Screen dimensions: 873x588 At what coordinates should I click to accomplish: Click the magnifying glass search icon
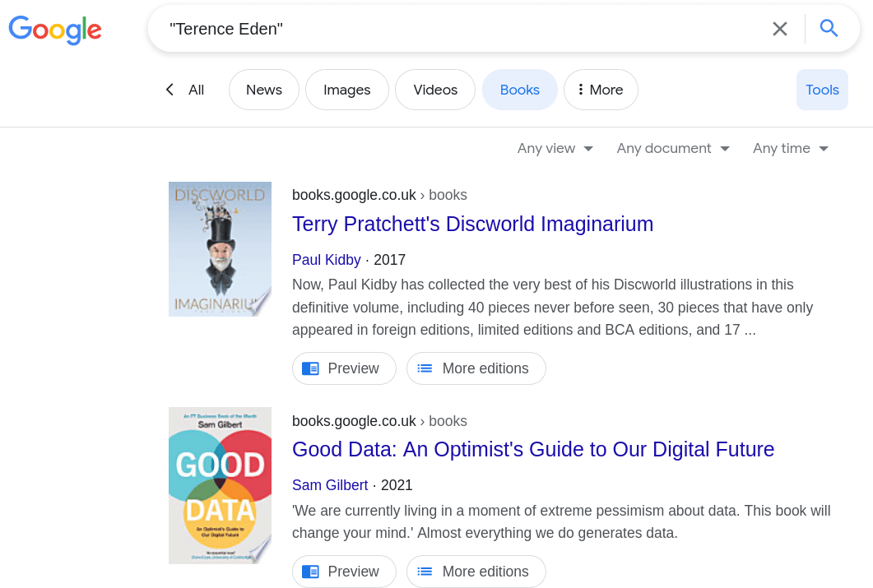pos(829,28)
